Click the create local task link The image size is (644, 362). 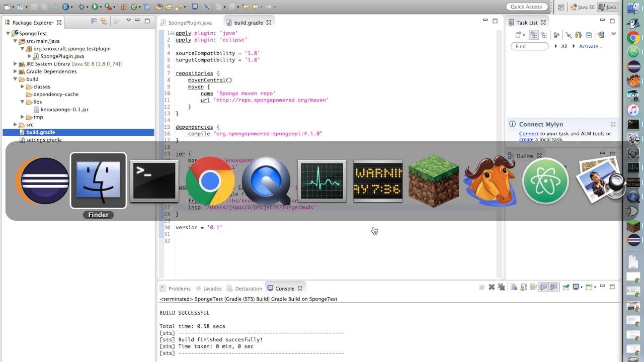[x=526, y=139]
